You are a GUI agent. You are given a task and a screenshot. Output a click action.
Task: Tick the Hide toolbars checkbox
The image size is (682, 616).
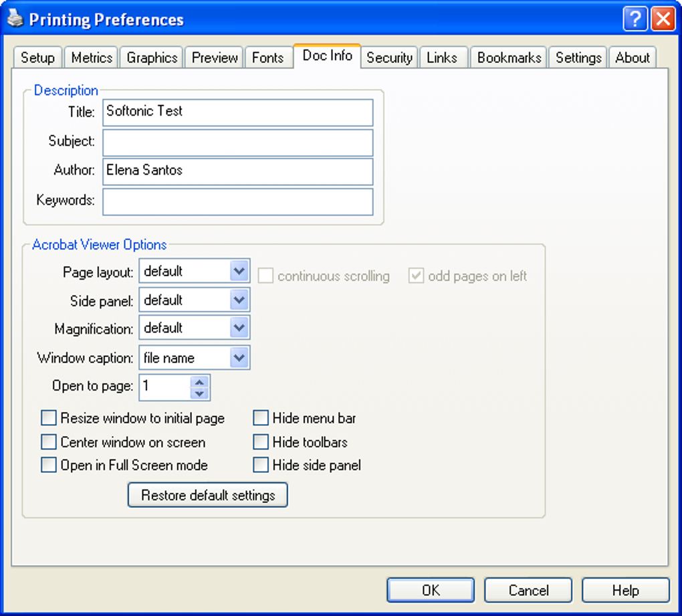click(261, 441)
